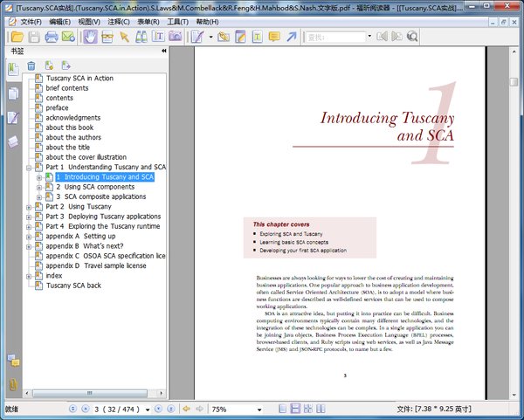This screenshot has width=524, height=420.
Task: Open the 表单(R) menu
Action: [x=148, y=22]
